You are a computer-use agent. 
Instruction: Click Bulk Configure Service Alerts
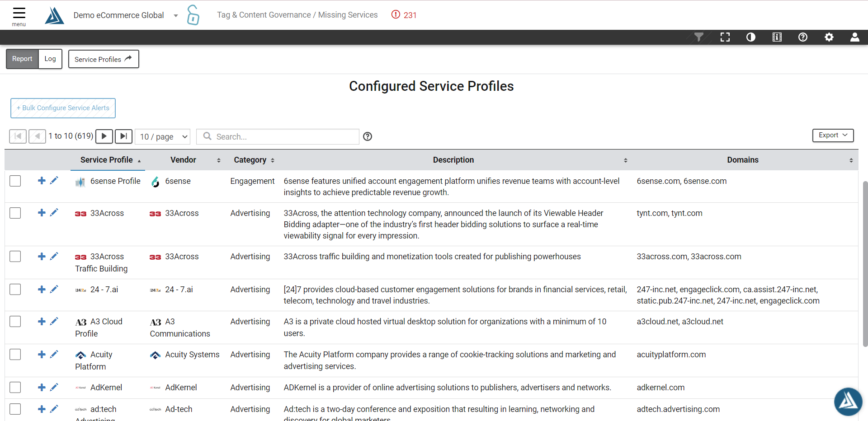click(63, 108)
